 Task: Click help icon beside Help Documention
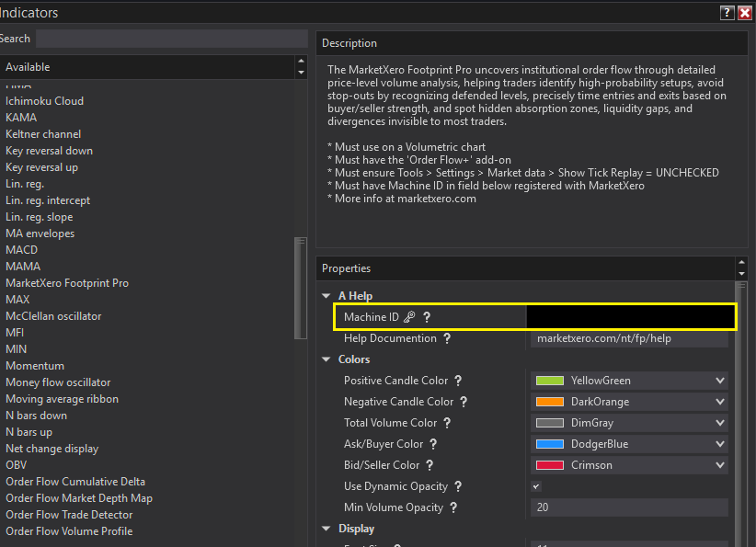tap(447, 338)
